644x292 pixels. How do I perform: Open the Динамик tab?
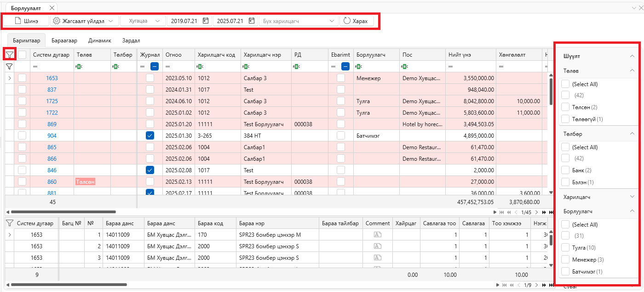tap(100, 41)
